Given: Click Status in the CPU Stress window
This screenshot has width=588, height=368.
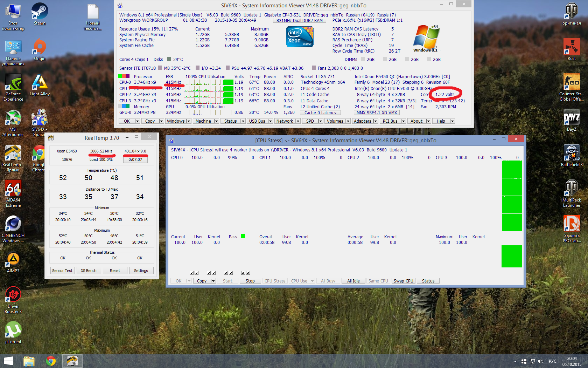Looking at the screenshot, I should pyautogui.click(x=428, y=281).
